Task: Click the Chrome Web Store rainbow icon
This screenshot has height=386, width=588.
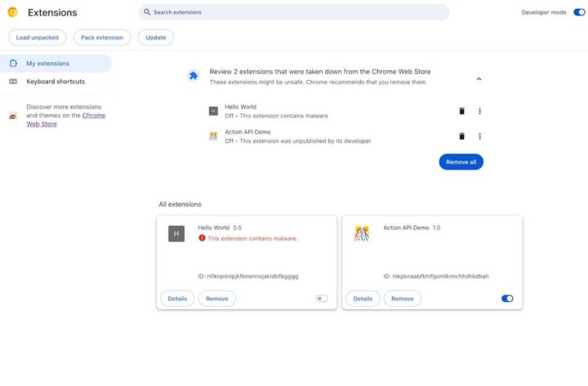Action: point(13,116)
